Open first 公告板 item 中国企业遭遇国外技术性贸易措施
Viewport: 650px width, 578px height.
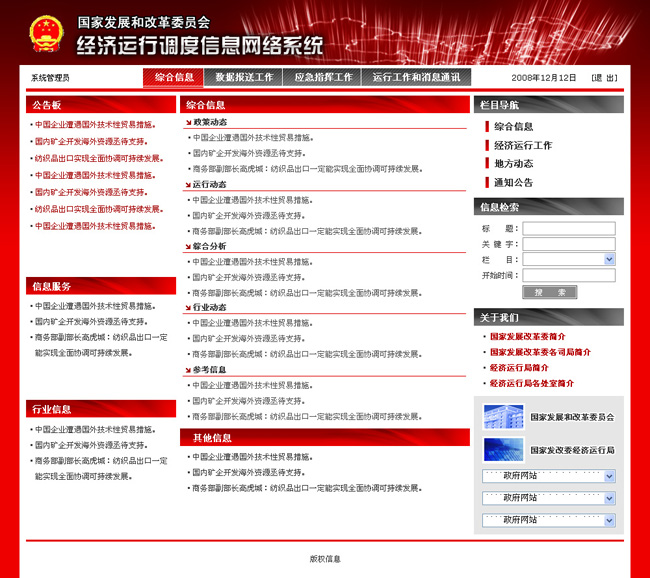(x=95, y=125)
